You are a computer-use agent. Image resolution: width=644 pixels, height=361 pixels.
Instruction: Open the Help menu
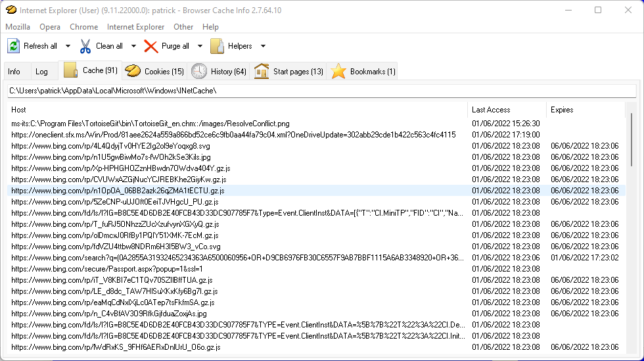(x=210, y=27)
